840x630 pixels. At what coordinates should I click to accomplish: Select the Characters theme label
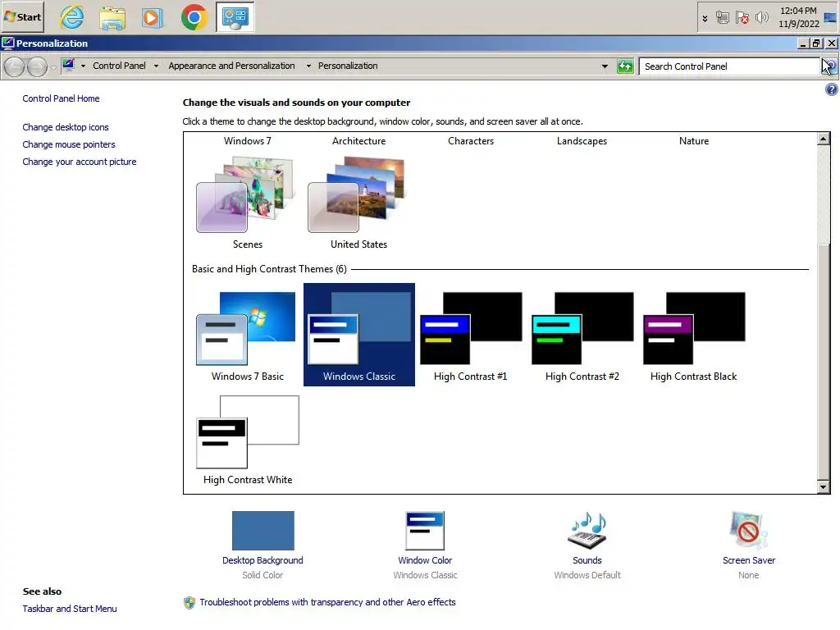click(471, 141)
